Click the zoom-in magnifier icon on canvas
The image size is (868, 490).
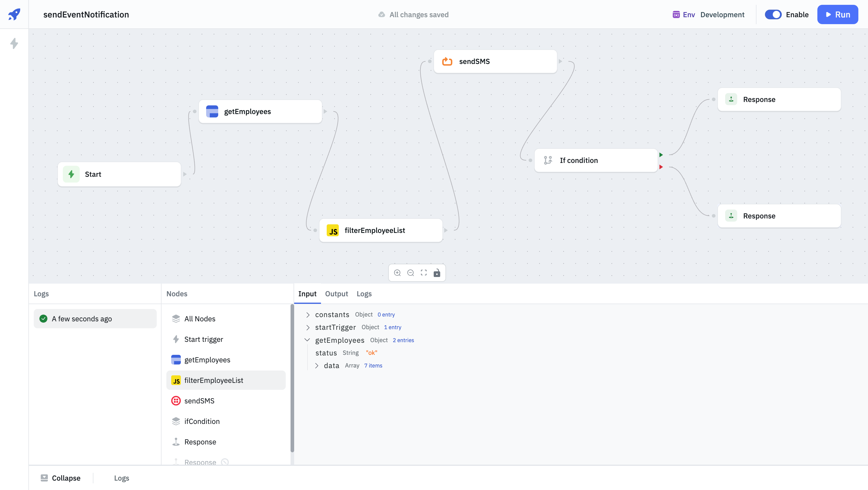397,273
